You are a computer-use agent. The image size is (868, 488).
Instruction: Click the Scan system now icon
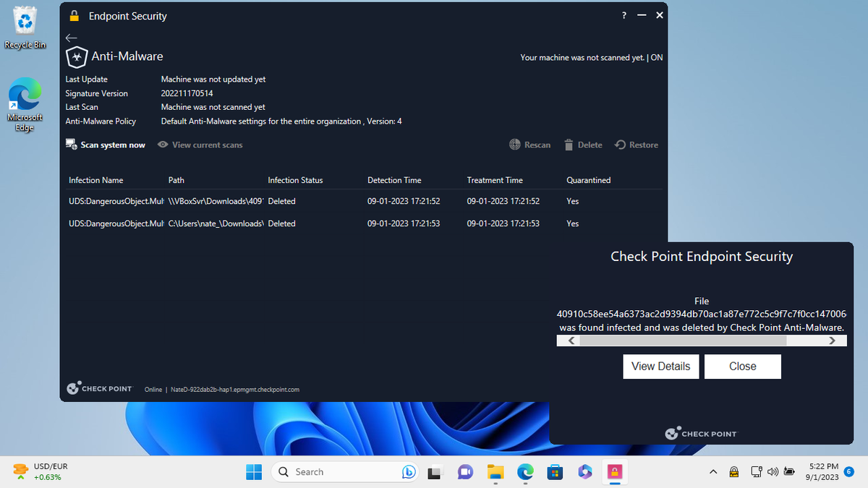[70, 144]
